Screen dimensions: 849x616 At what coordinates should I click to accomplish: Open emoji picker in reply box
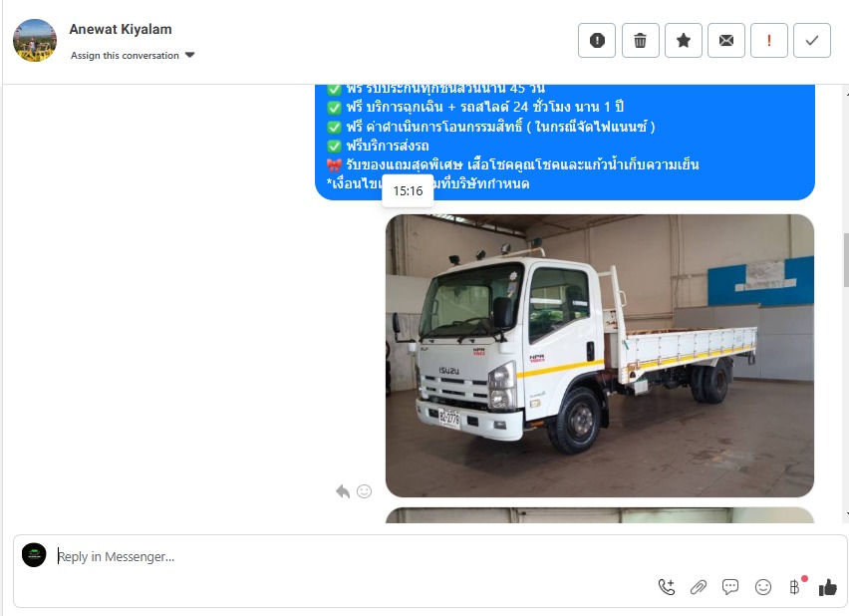coord(763,587)
